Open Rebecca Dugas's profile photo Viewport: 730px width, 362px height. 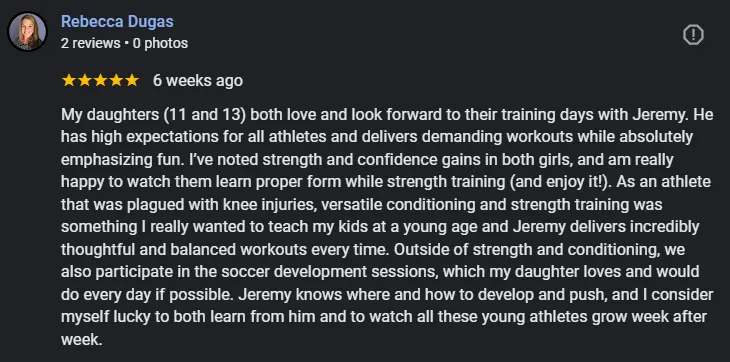click(x=27, y=32)
